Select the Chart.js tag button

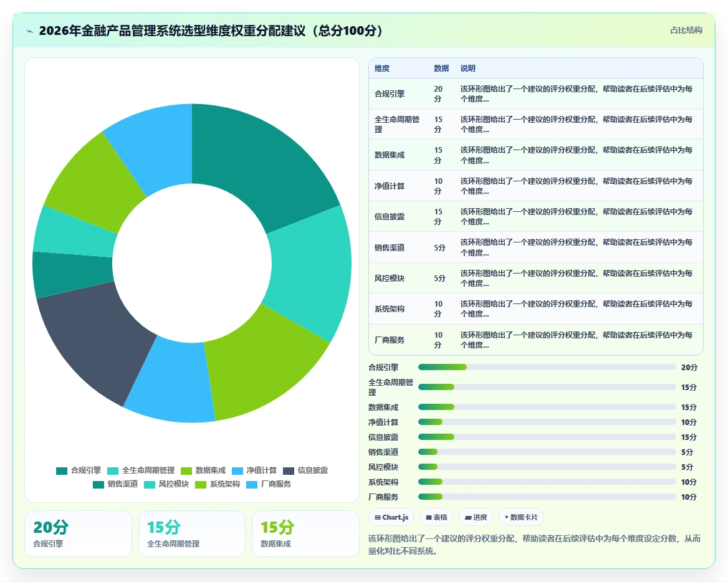[391, 517]
